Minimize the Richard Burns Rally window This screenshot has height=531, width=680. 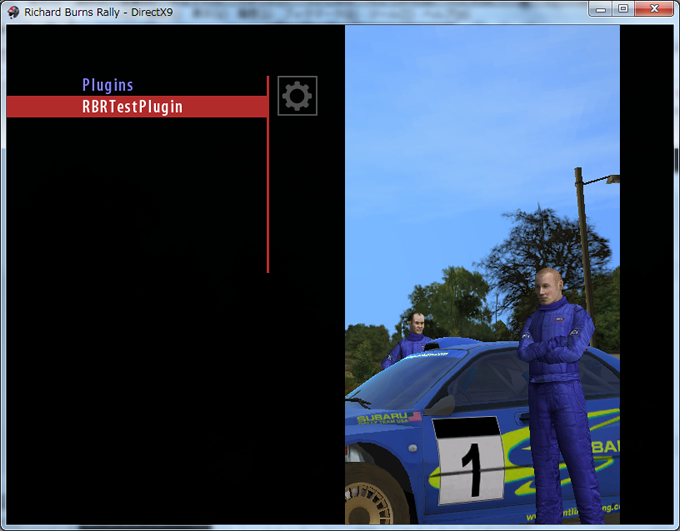click(x=600, y=9)
